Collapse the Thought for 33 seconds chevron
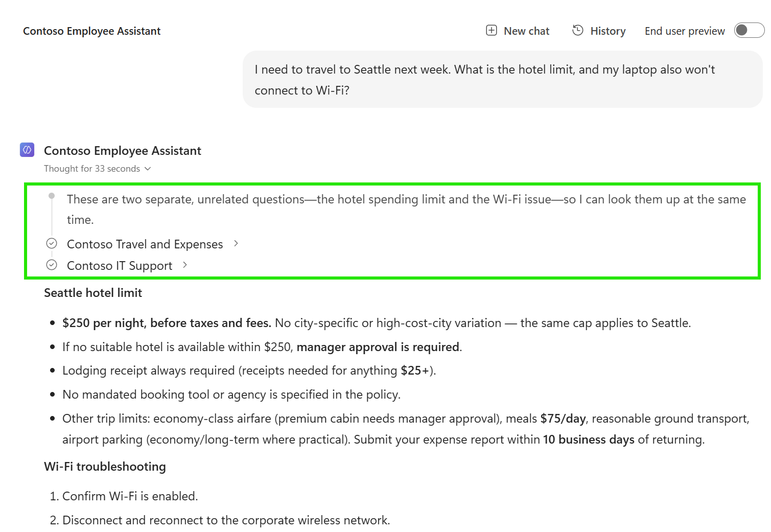 pos(148,169)
